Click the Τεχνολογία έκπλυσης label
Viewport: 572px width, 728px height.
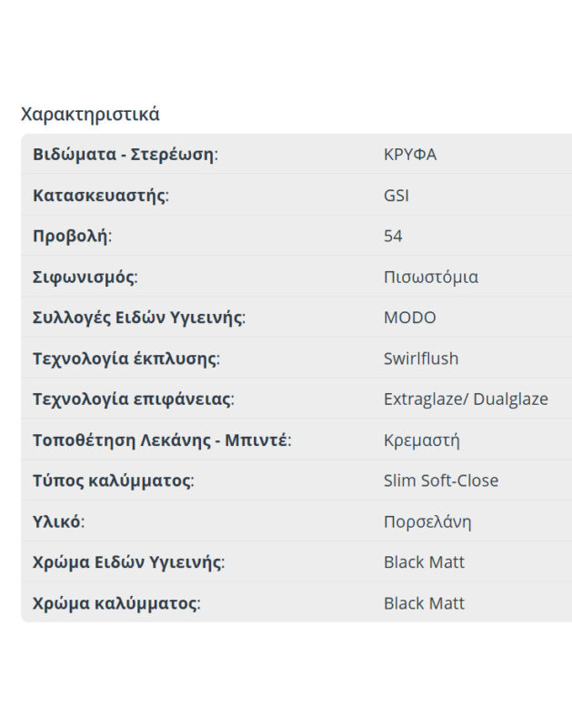(126, 359)
